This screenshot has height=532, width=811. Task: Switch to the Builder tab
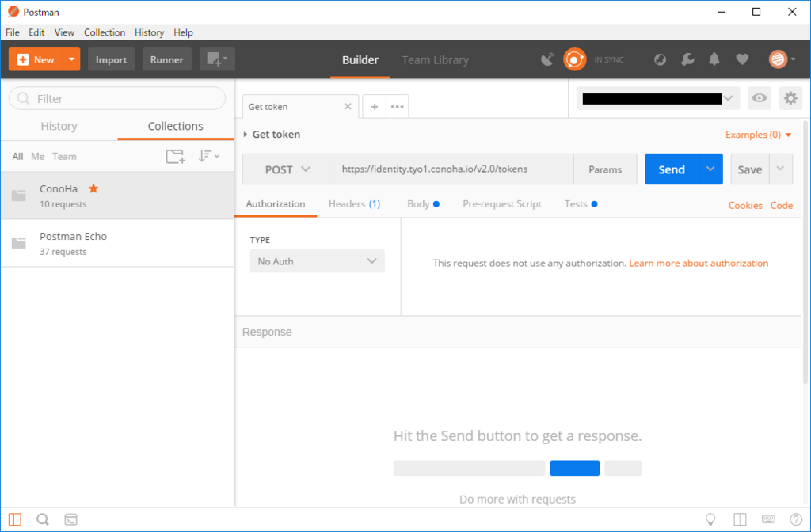[x=360, y=60]
